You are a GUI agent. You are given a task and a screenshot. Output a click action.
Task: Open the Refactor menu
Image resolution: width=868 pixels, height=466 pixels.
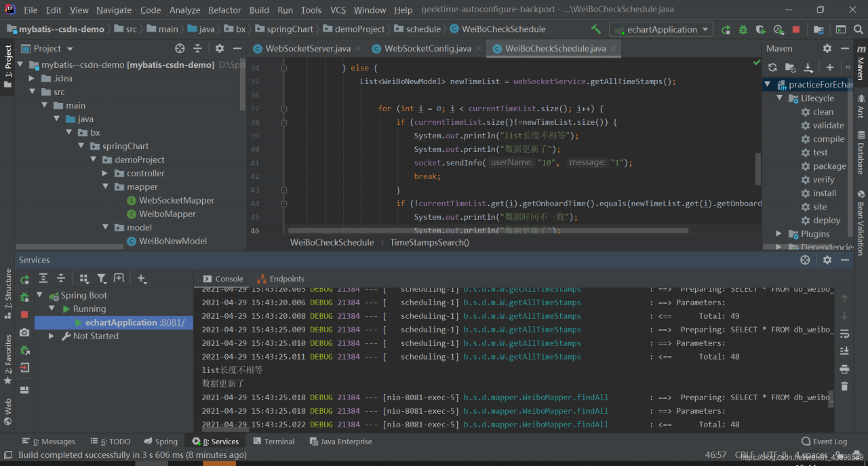224,10
